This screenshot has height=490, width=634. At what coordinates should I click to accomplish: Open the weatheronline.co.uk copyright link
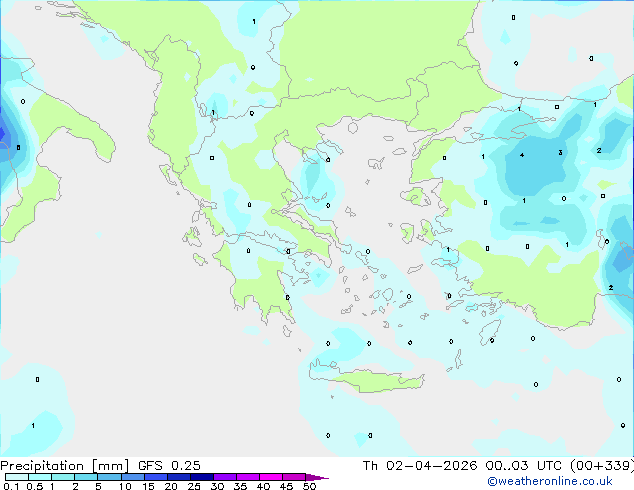pos(550,481)
